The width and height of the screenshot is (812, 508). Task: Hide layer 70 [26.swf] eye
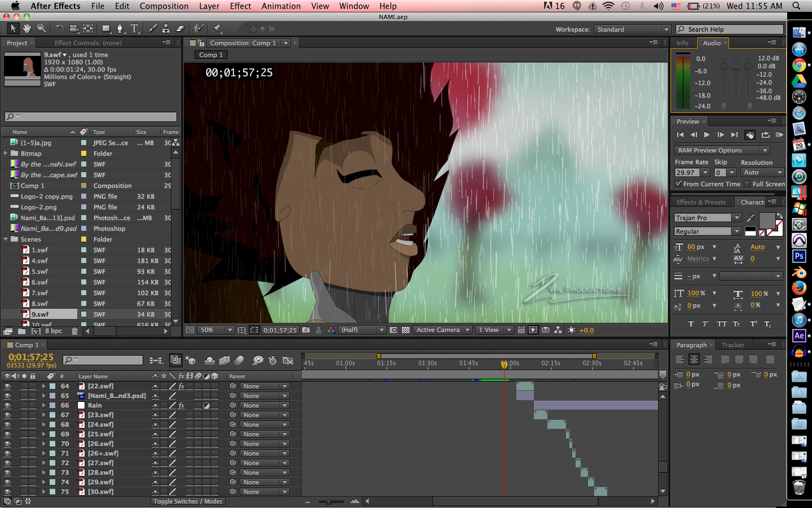pyautogui.click(x=7, y=444)
